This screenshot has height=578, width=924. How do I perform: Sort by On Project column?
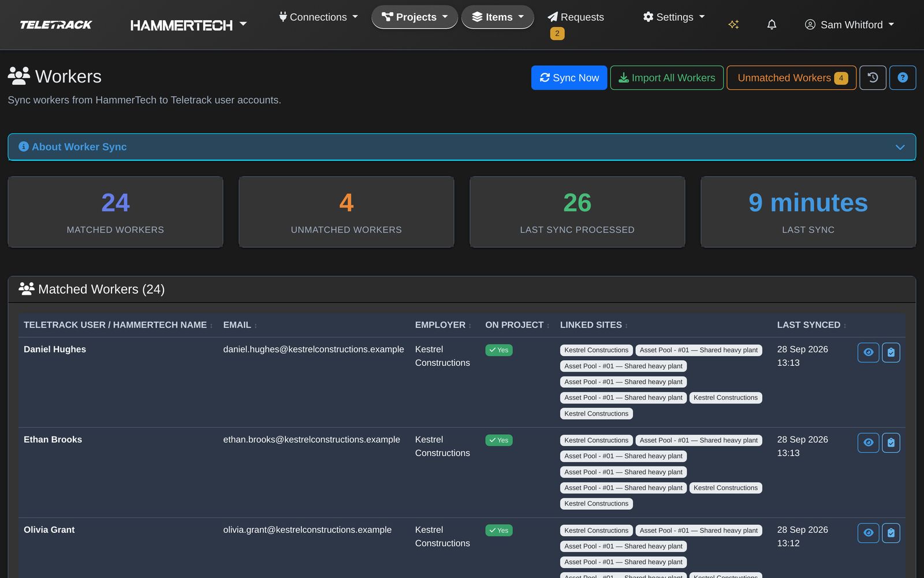point(517,325)
